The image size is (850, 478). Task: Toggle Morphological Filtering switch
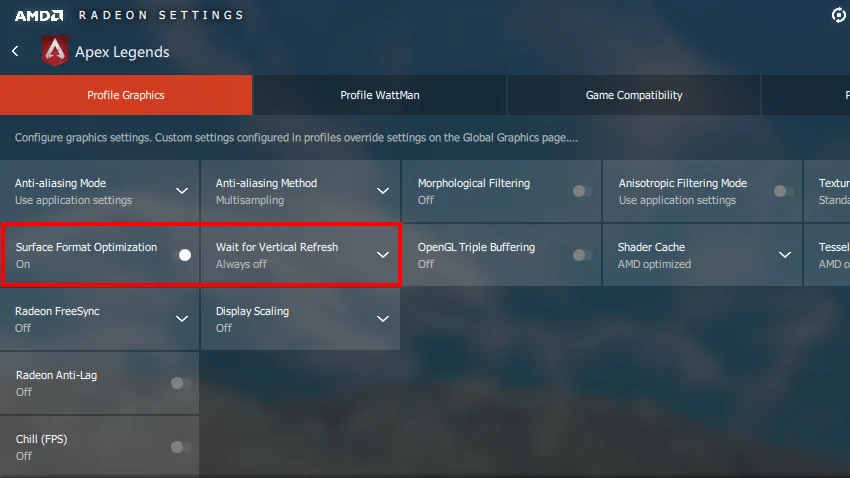click(x=583, y=191)
